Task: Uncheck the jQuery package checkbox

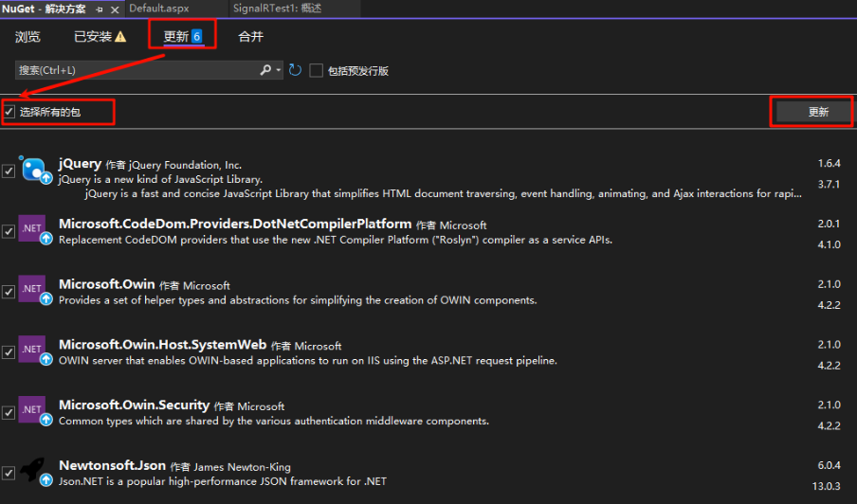Action: click(9, 171)
